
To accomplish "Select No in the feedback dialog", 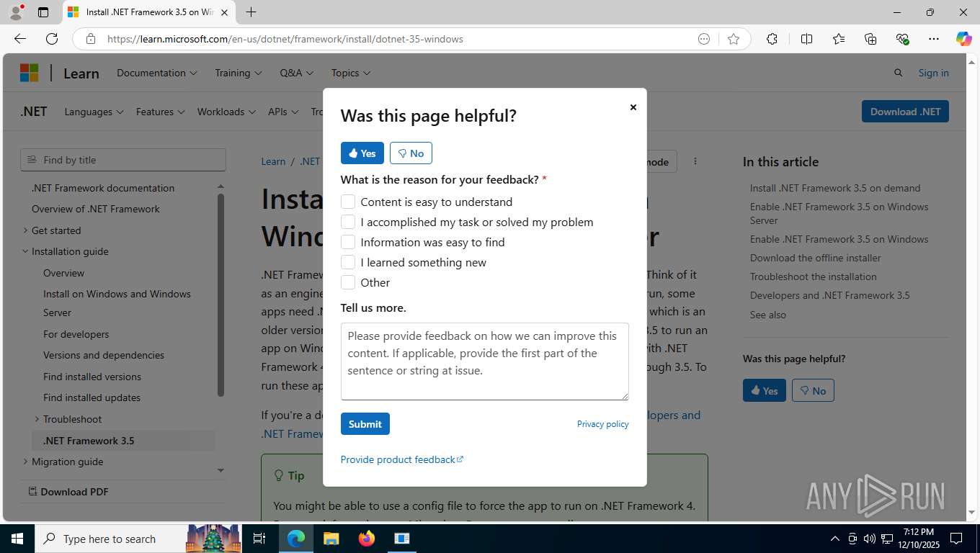I will 411,153.
